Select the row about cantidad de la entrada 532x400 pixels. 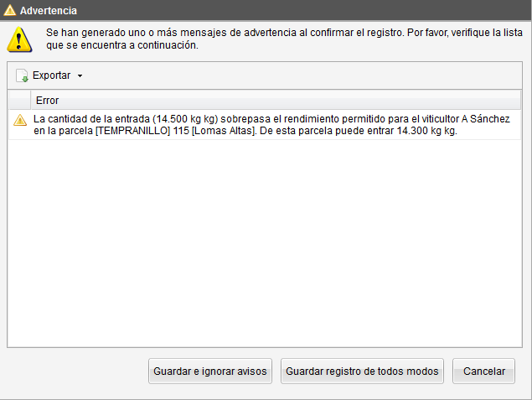(x=265, y=125)
